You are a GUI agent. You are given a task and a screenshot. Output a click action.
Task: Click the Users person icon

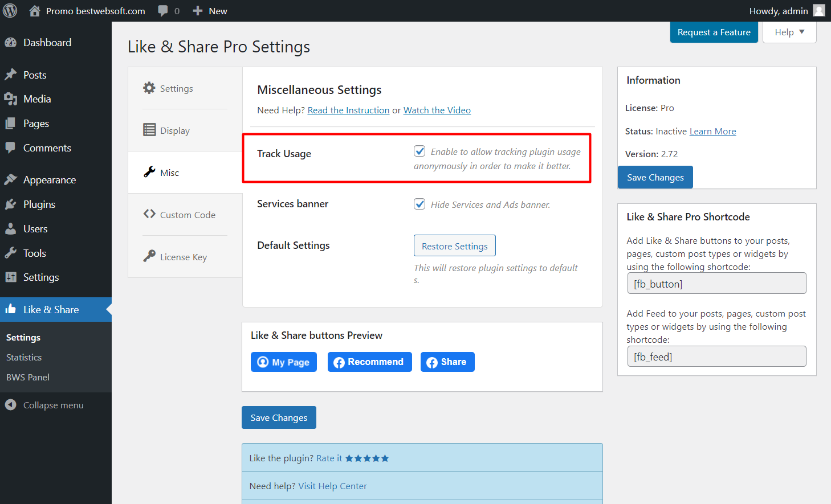pos(10,229)
